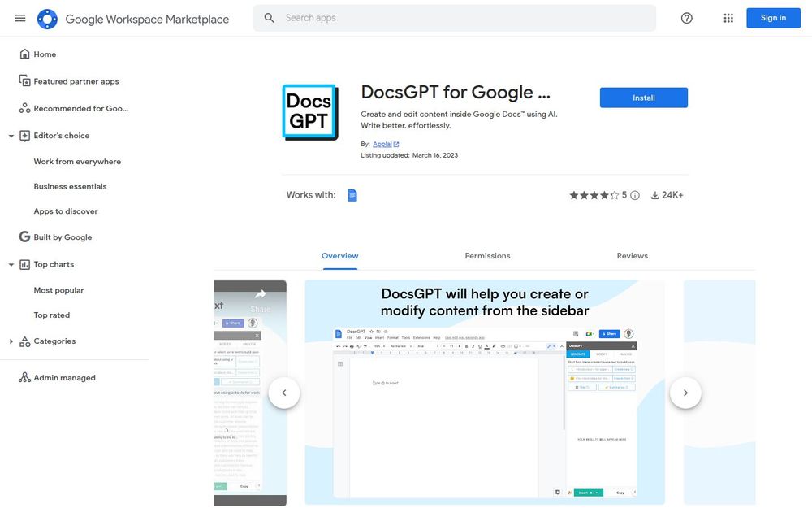Focus the Search apps field
Viewport: 812px width, 508px height.
455,18
